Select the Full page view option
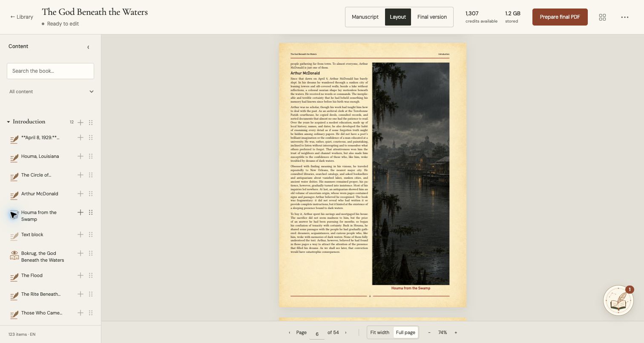Screen dimensions: 644x343 [405, 332]
